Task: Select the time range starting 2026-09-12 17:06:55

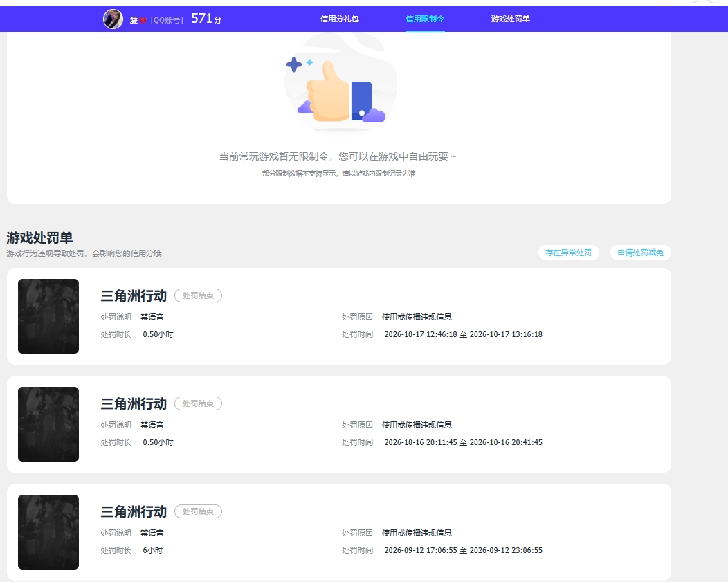Action: (464, 550)
